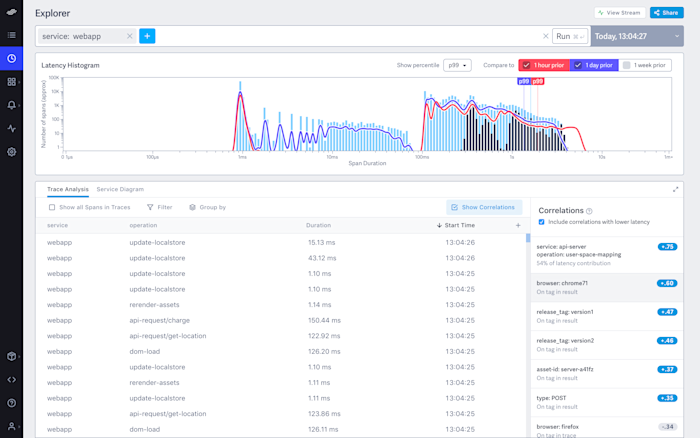Select the Explorer clock icon in sidebar
This screenshot has width=700, height=438.
click(12, 58)
